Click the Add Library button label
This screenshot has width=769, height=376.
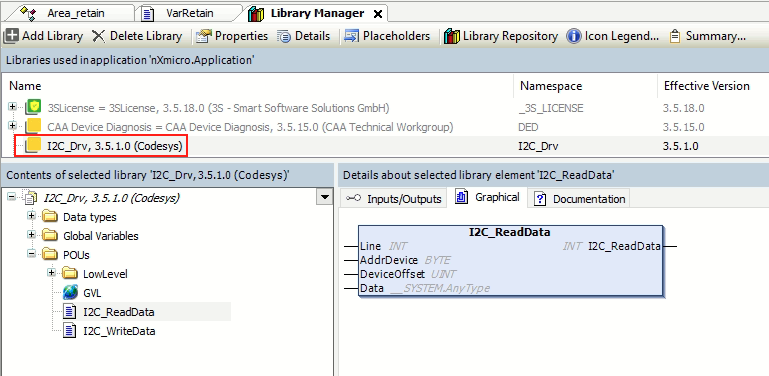point(52,36)
